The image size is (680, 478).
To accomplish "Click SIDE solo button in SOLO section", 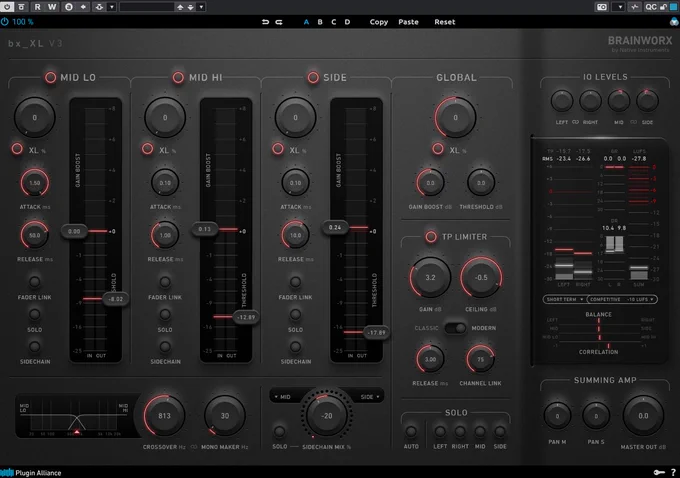I will pyautogui.click(x=500, y=431).
